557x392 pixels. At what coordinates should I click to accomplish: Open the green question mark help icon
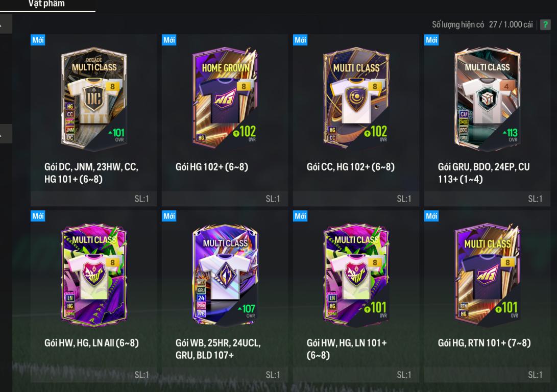point(545,24)
